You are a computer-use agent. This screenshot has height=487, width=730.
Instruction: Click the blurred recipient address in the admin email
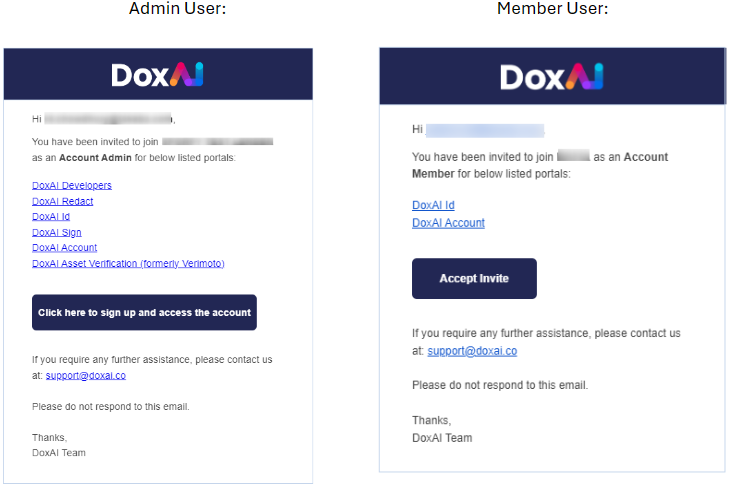pos(108,119)
